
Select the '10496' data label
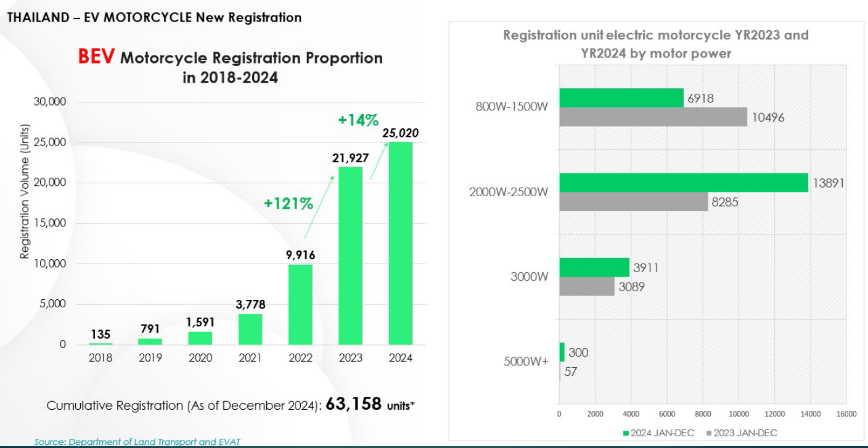[768, 117]
